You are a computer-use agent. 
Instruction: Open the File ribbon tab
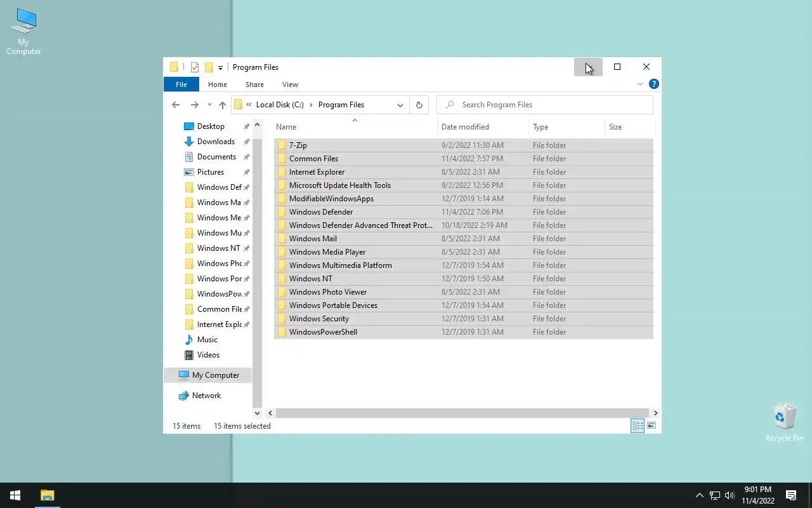[x=181, y=84]
